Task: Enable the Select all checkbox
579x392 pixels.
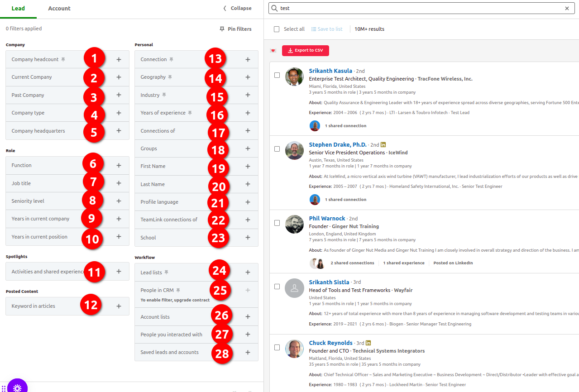Action: pyautogui.click(x=276, y=29)
